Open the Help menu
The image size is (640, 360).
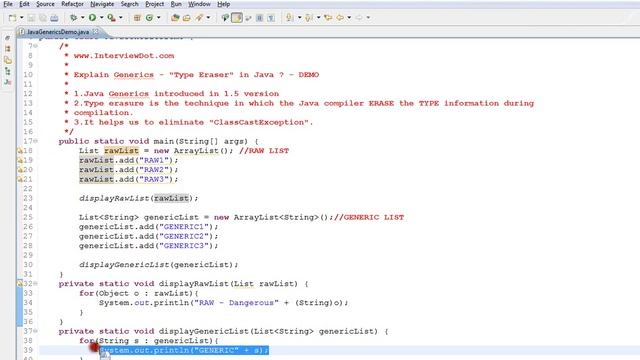224,4
